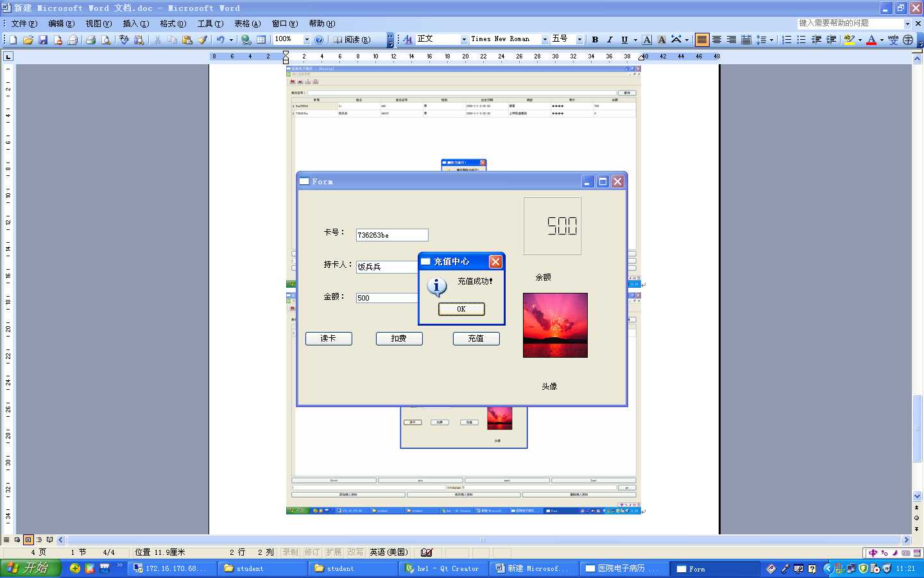The image size is (924, 578).
Task: Open the Times New Roman font dropdown
Action: 545,40
